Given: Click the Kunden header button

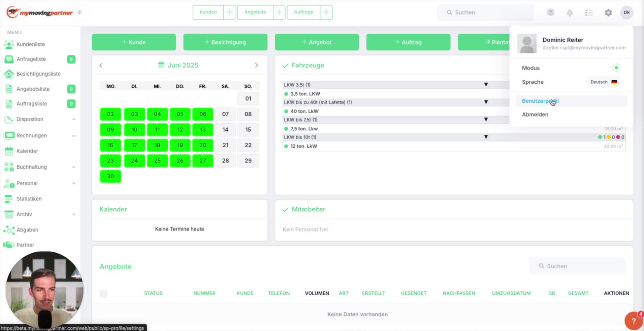Looking at the screenshot, I should [208, 12].
